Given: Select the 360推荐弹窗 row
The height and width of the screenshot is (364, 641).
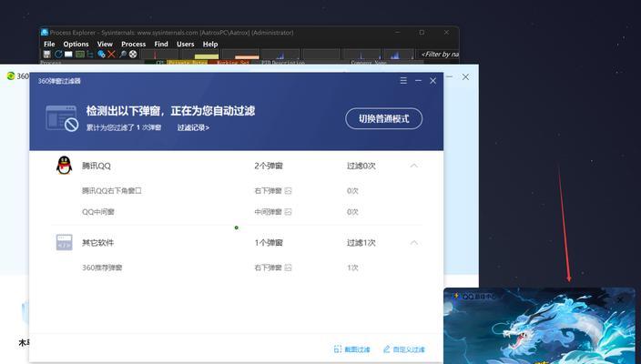Looking at the screenshot, I should pos(237,268).
